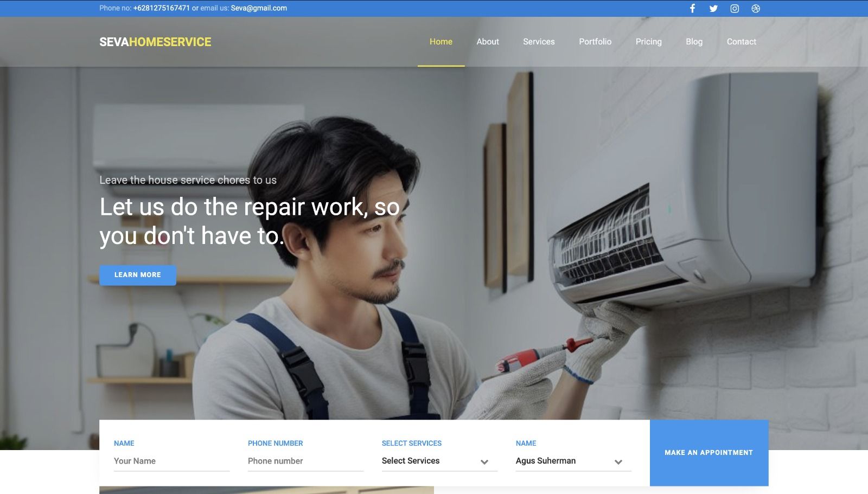Image resolution: width=868 pixels, height=494 pixels.
Task: Expand the Select Services combo box
Action: pos(439,461)
